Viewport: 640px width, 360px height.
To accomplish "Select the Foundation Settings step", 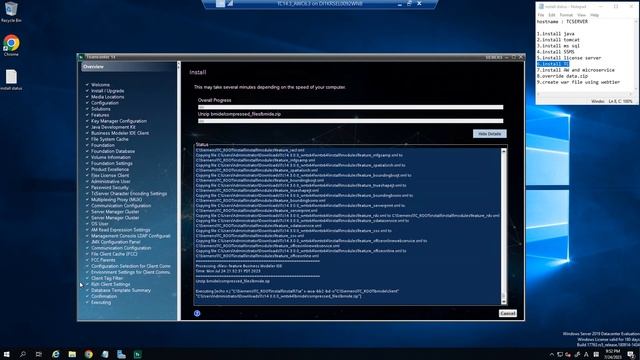I will 111,163.
